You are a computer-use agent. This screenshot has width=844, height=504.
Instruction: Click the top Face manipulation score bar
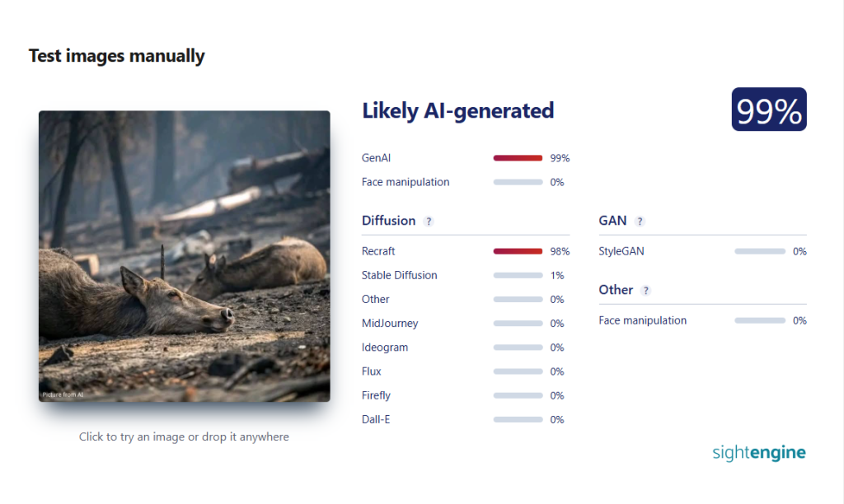tap(518, 182)
